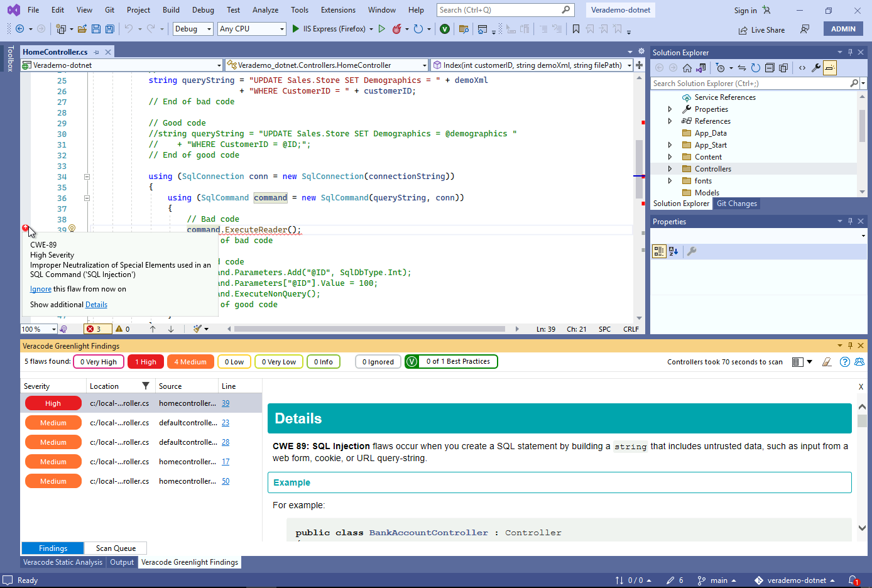Click Start Without Debugging hollow play icon

point(381,29)
